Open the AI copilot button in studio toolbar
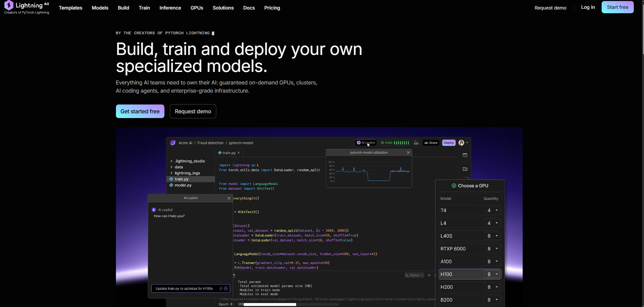 point(366,143)
